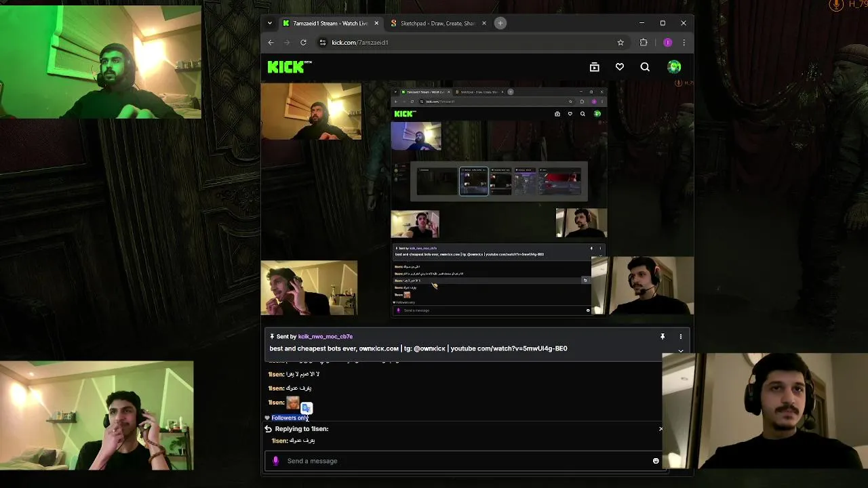The width and height of the screenshot is (868, 488).
Task: Open the browser extensions puzzle icon
Action: 644,43
